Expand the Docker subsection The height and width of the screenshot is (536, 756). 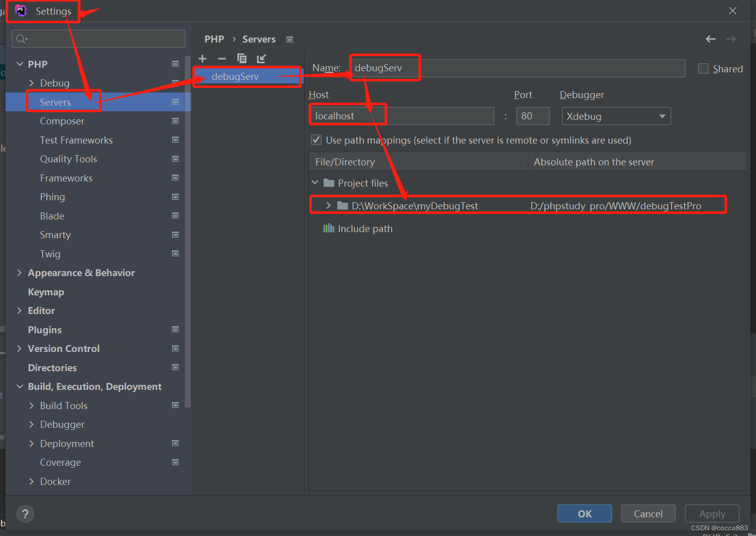click(x=31, y=481)
